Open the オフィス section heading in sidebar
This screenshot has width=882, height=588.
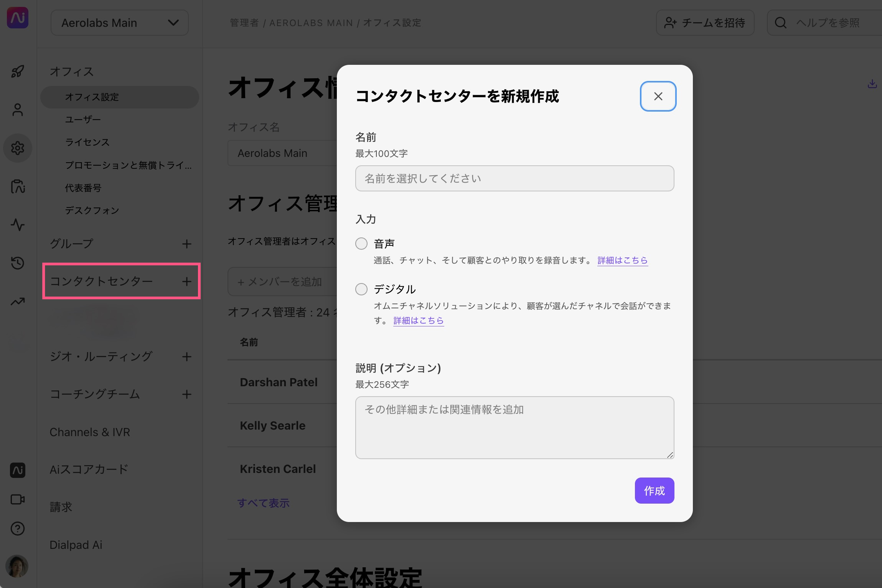(x=72, y=72)
